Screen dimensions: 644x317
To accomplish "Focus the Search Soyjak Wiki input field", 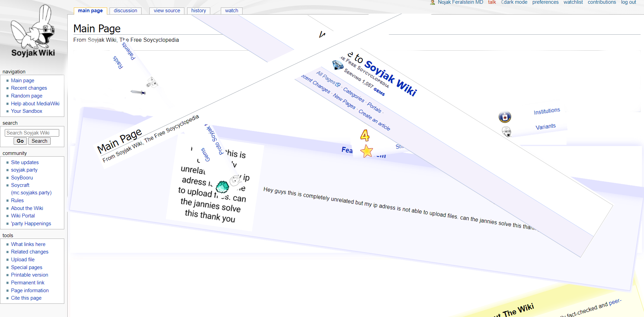I will click(32, 133).
